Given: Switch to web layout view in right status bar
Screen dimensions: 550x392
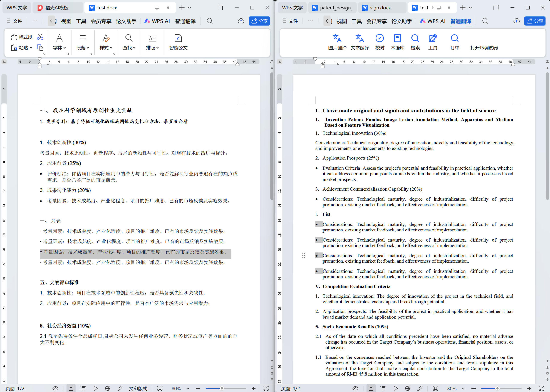Looking at the screenshot, I should click(408, 388).
